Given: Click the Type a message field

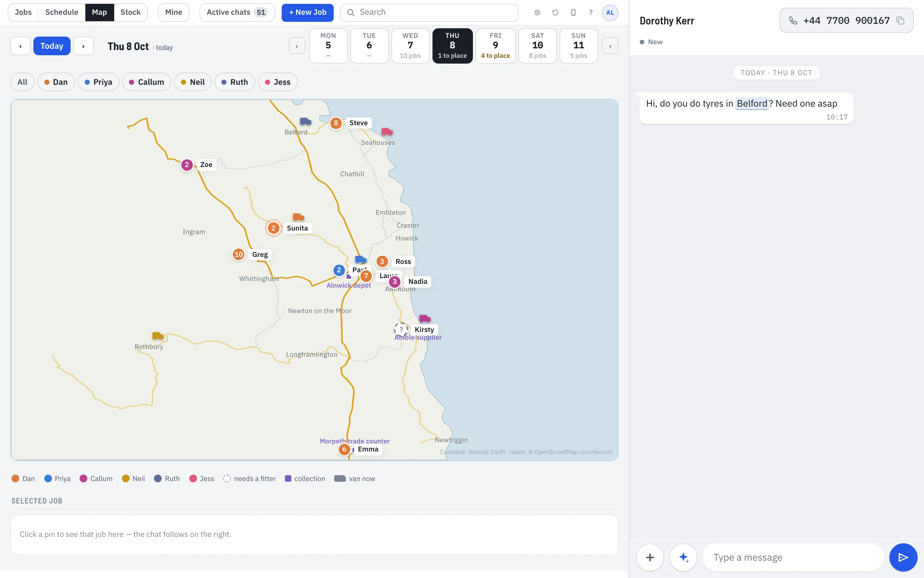Looking at the screenshot, I should tap(793, 557).
